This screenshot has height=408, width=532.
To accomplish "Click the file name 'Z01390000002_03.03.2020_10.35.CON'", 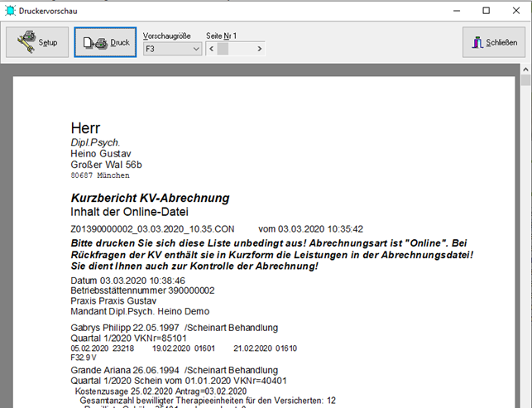I will pyautogui.click(x=152, y=229).
